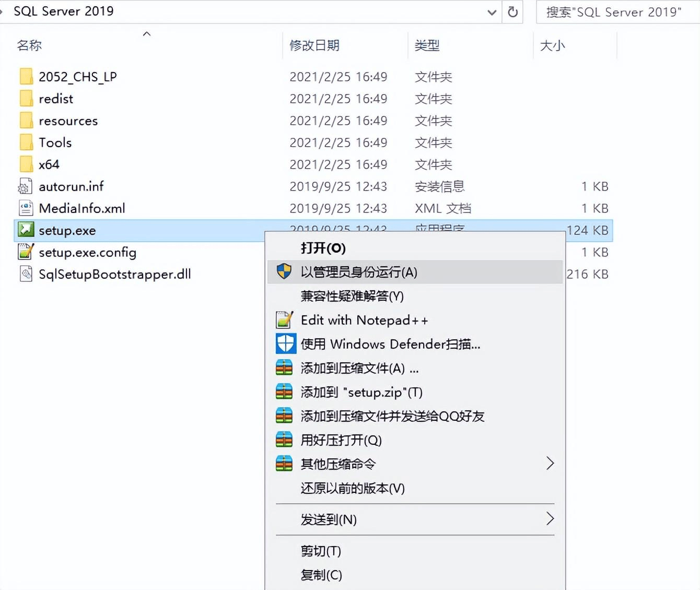Sort by 类型 column header
This screenshot has height=590, width=700.
click(427, 45)
